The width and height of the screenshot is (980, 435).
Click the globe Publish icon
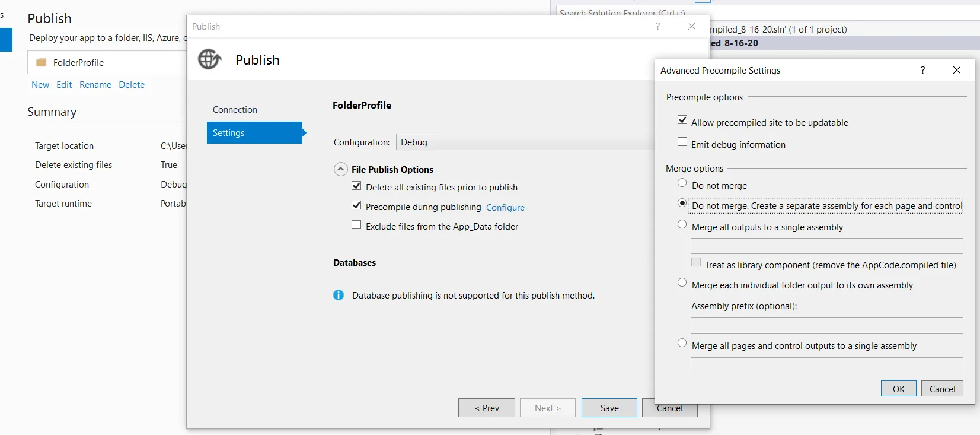pos(209,59)
